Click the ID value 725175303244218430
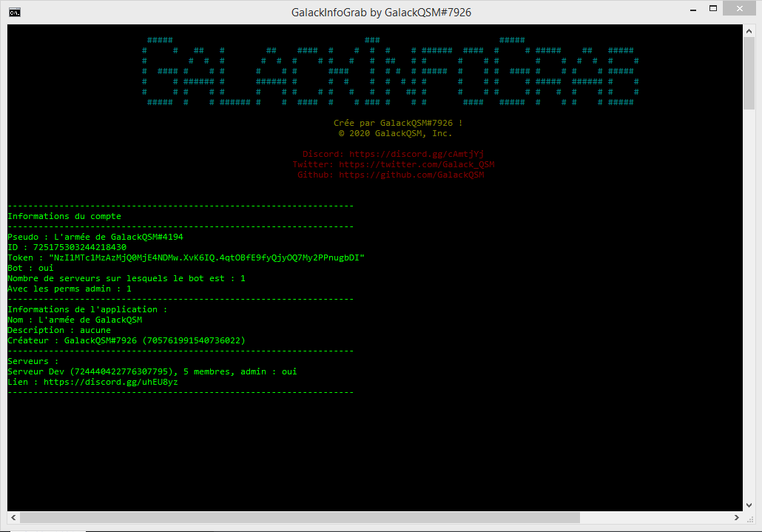Image resolution: width=762 pixels, height=532 pixels. point(80,247)
